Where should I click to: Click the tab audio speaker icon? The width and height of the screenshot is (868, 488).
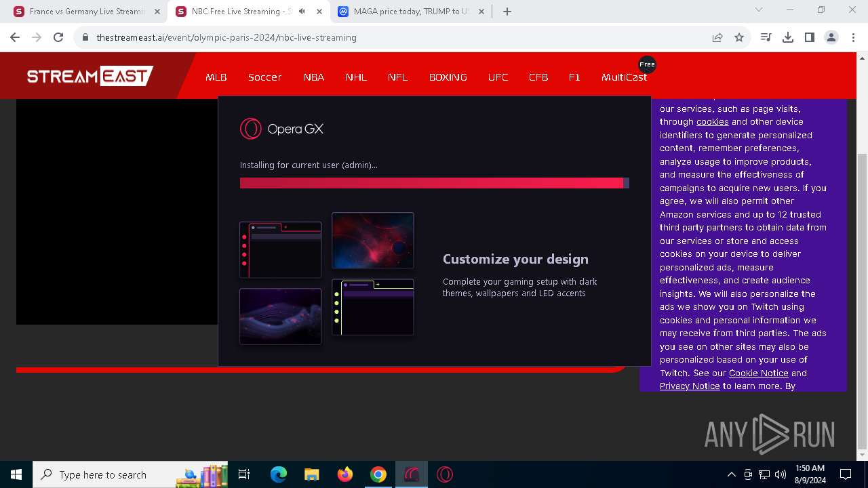(x=302, y=12)
